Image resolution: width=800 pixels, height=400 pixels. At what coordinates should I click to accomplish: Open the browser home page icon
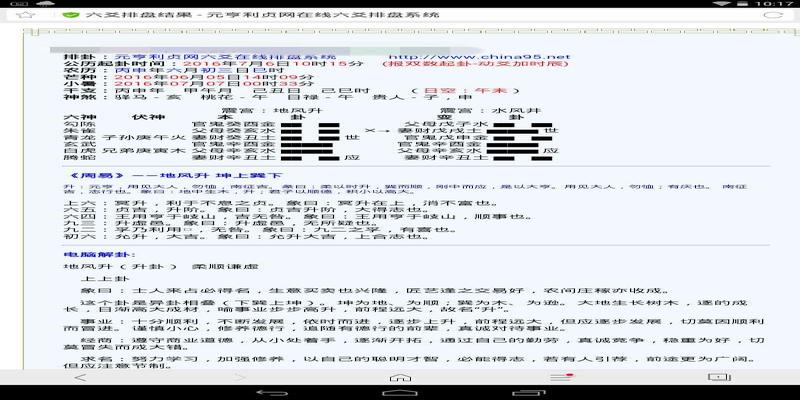pos(400,378)
